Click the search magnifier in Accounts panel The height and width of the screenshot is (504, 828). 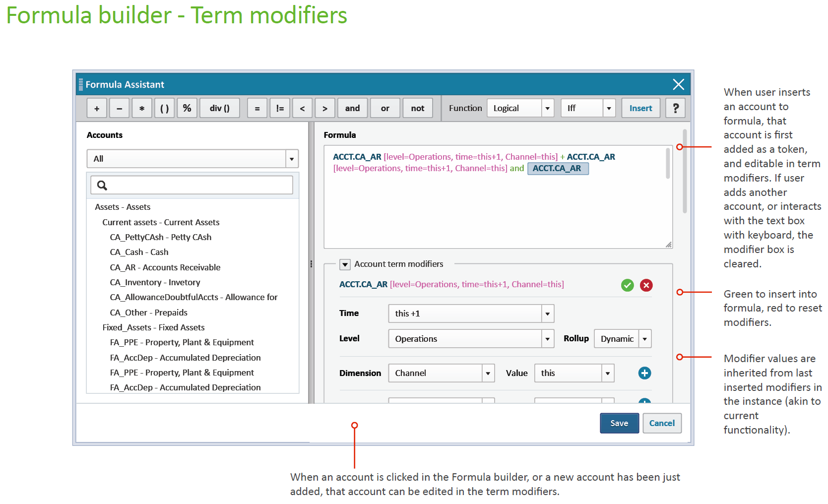click(102, 185)
